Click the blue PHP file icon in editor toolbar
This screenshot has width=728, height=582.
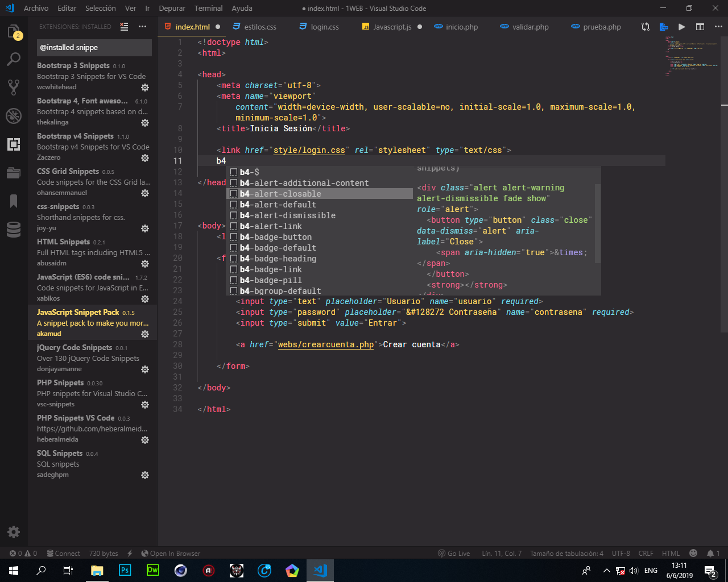[x=664, y=27]
